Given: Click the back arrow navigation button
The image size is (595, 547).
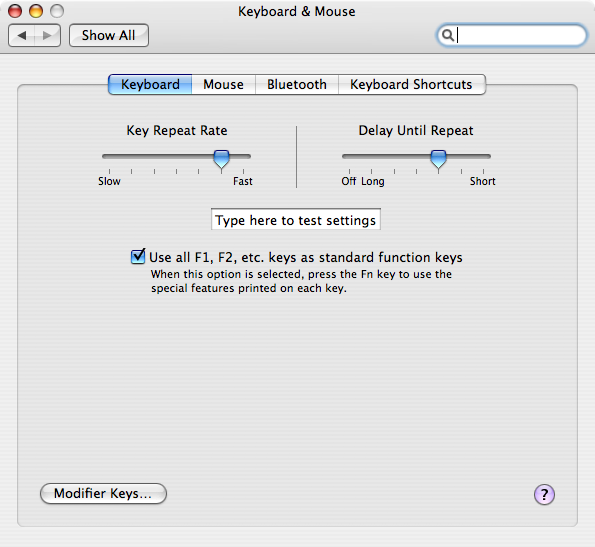Looking at the screenshot, I should (22, 36).
